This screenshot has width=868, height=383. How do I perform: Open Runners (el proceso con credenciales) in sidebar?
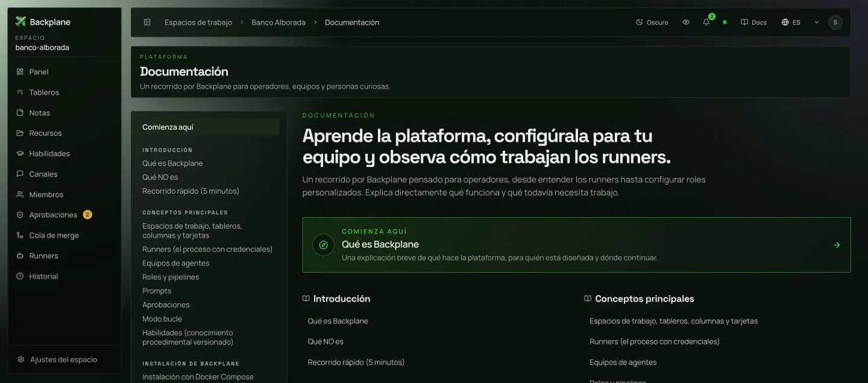207,249
